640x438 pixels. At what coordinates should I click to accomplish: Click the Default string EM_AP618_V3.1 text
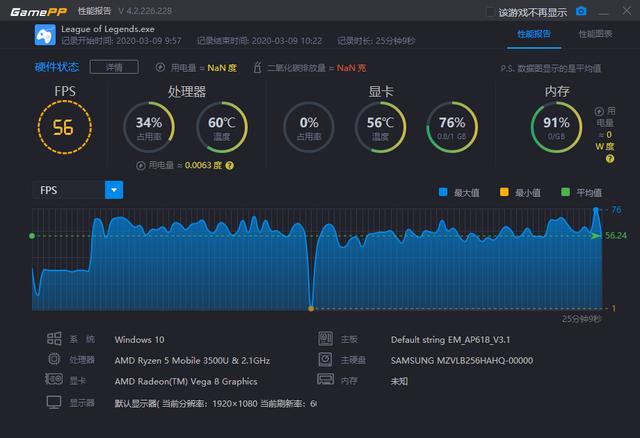click(x=450, y=340)
